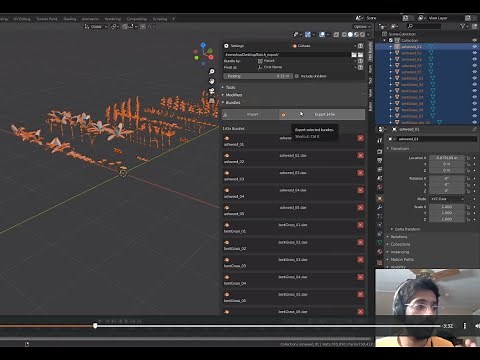
Task: Open the Modifier properties wrench icon
Action: point(380,207)
